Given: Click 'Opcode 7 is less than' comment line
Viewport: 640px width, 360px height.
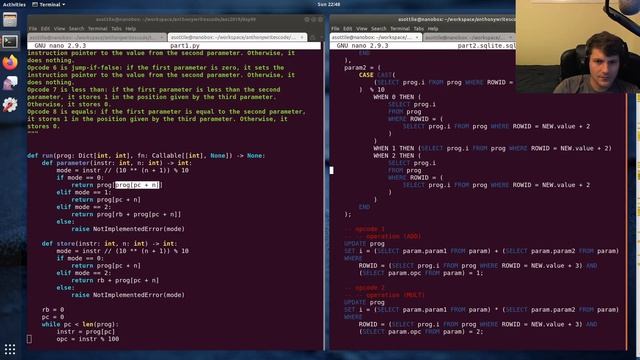Looking at the screenshot, I should click(154, 89).
